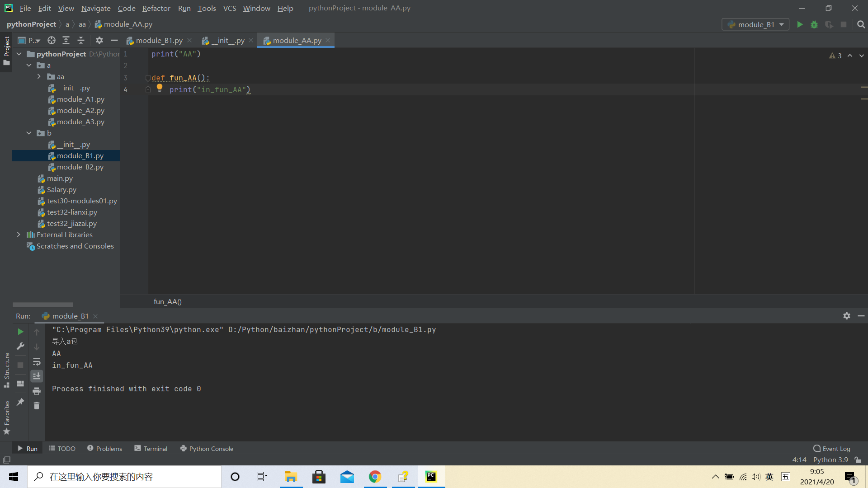
Task: Expand all in Project panel
Action: (66, 40)
